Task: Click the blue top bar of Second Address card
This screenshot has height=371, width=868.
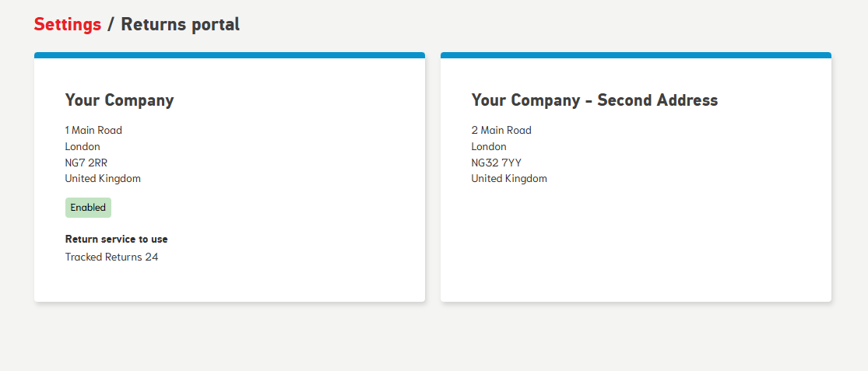Action: tap(636, 55)
